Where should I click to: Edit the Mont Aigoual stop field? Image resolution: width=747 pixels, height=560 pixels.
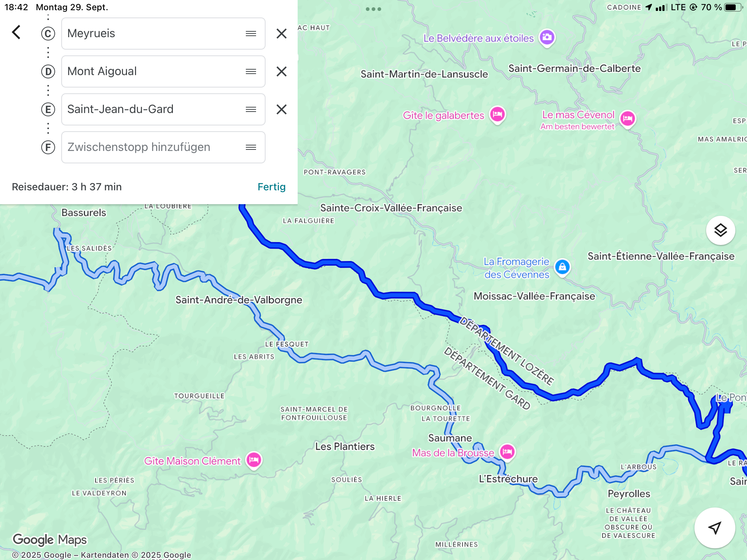tap(163, 71)
